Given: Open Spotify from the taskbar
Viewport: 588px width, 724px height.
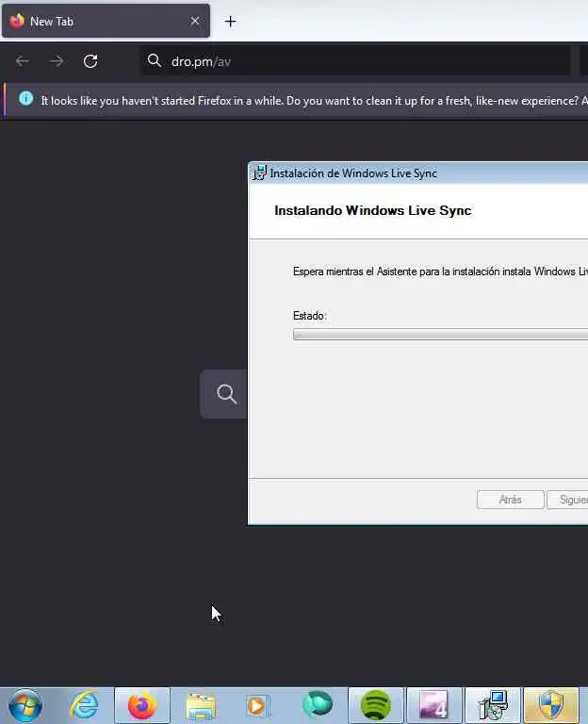Looking at the screenshot, I should click(x=376, y=705).
